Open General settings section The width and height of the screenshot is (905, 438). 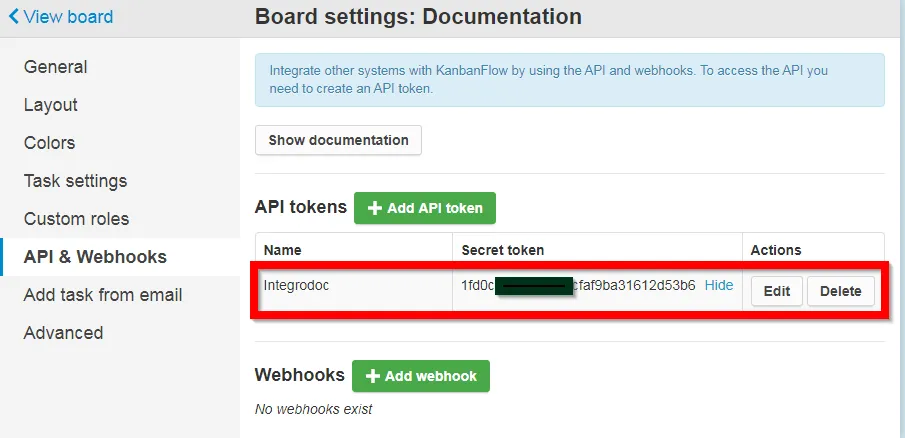[55, 67]
